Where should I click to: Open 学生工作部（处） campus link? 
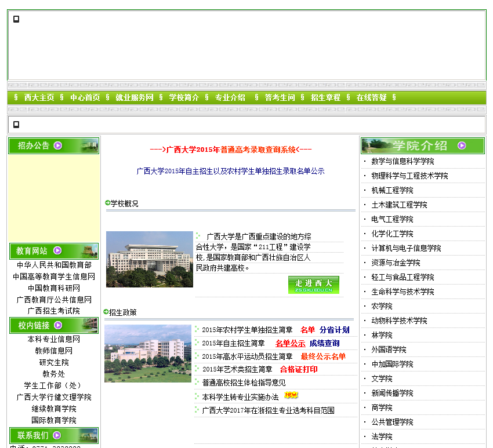click(54, 385)
